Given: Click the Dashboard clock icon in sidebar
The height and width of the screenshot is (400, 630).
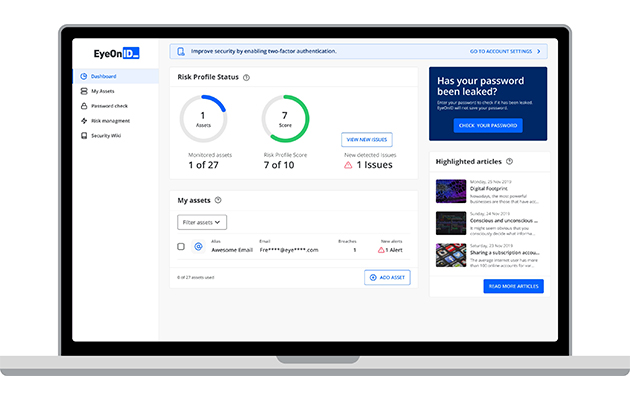Looking at the screenshot, I should pyautogui.click(x=84, y=76).
